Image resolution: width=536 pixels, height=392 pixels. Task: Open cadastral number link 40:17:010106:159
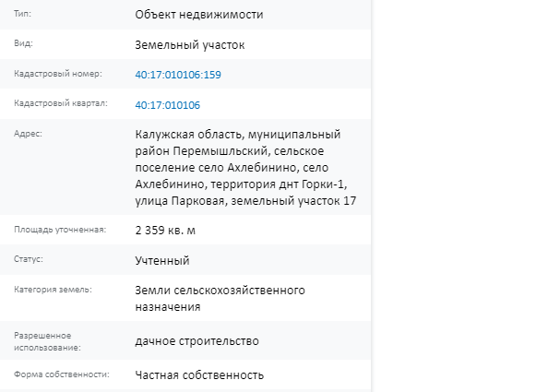pos(178,75)
